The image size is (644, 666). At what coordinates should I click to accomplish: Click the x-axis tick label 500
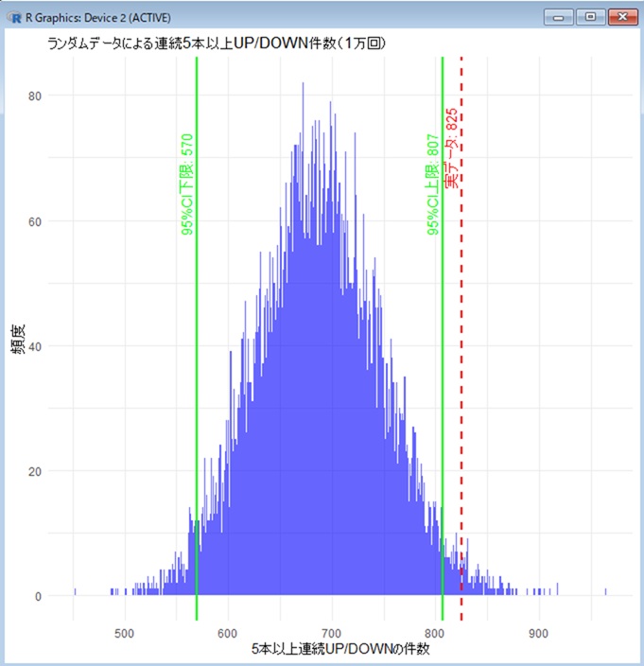tap(124, 632)
